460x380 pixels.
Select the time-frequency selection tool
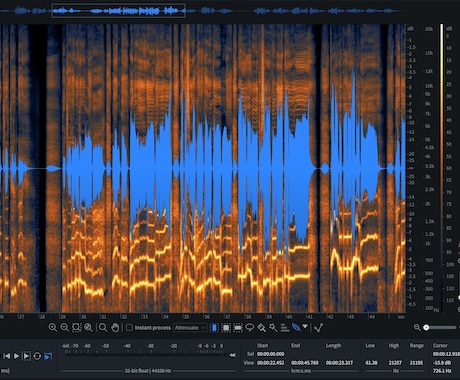226,328
